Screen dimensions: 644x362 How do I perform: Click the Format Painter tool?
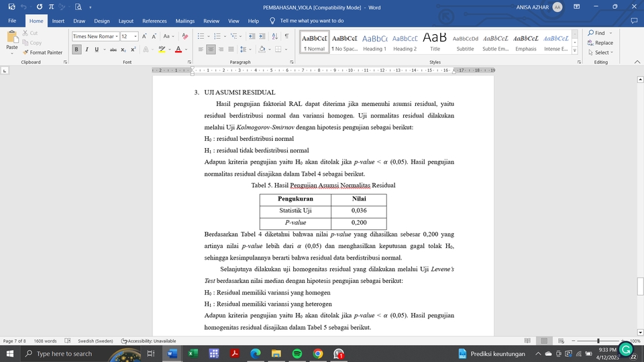[x=43, y=52]
